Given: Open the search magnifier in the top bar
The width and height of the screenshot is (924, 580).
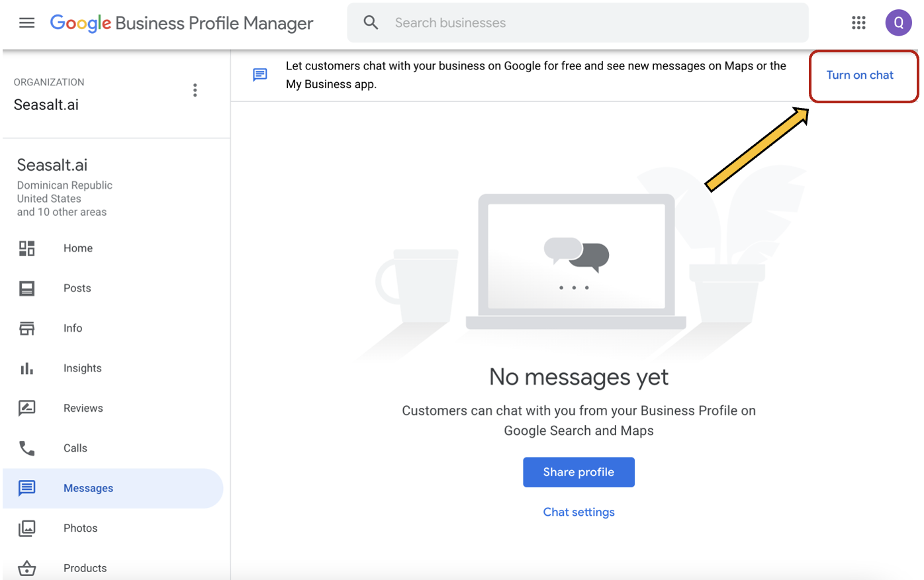Looking at the screenshot, I should coord(371,22).
